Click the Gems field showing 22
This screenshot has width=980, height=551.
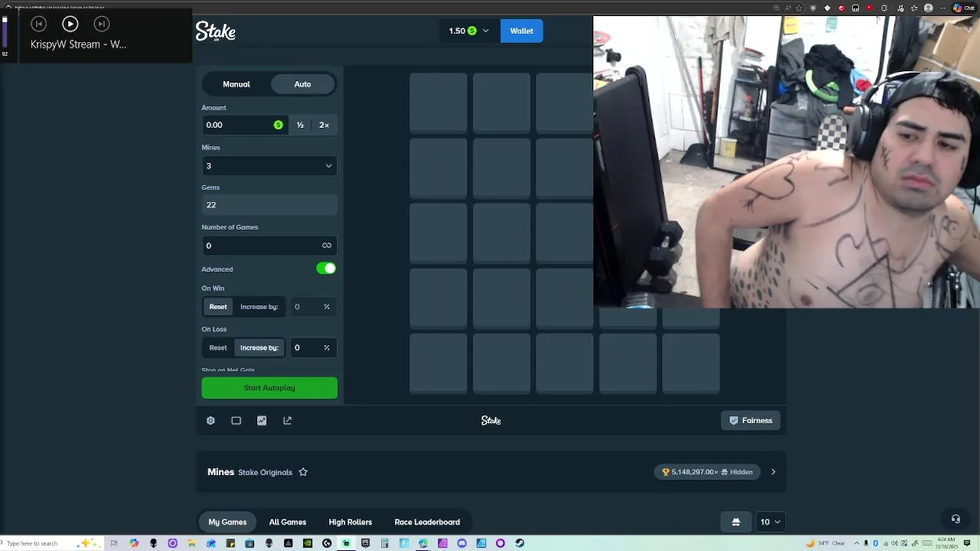pyautogui.click(x=269, y=205)
